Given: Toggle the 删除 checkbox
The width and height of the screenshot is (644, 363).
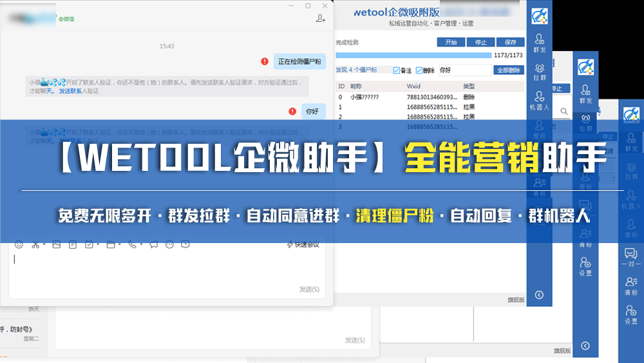Looking at the screenshot, I should [x=419, y=70].
